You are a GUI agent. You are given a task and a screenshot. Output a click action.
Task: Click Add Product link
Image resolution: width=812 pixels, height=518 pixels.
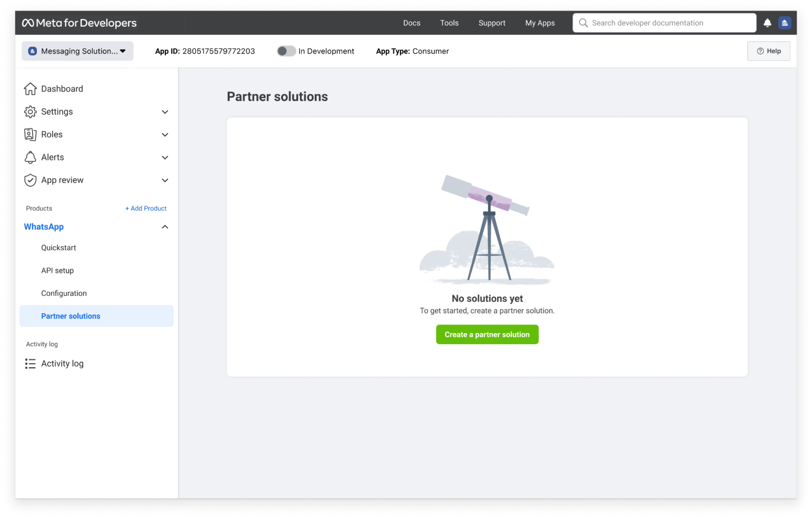click(145, 208)
